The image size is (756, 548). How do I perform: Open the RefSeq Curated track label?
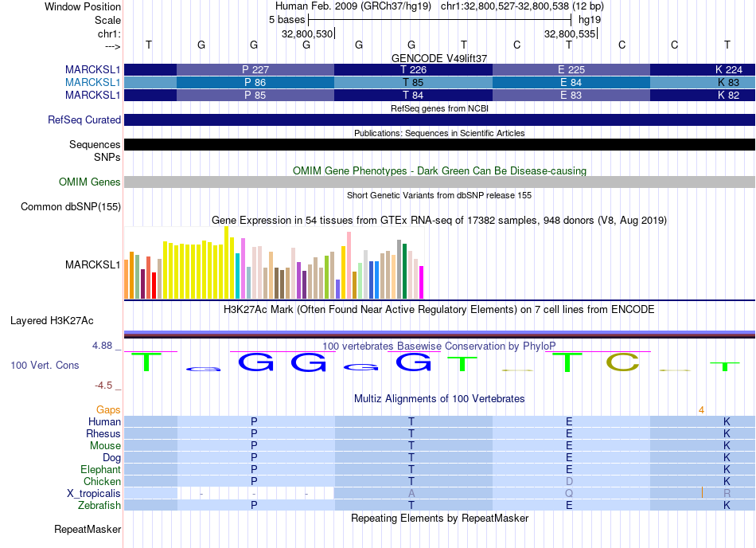click(84, 119)
